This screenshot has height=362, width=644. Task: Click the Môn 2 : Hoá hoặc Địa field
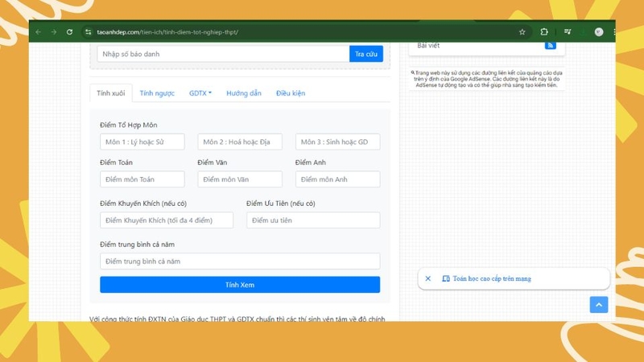tap(240, 142)
